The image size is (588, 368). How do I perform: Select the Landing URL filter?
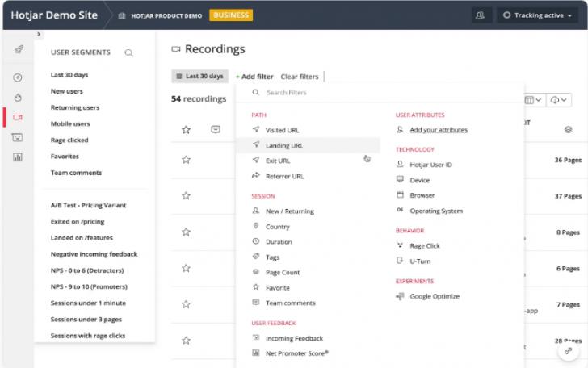[x=308, y=145]
